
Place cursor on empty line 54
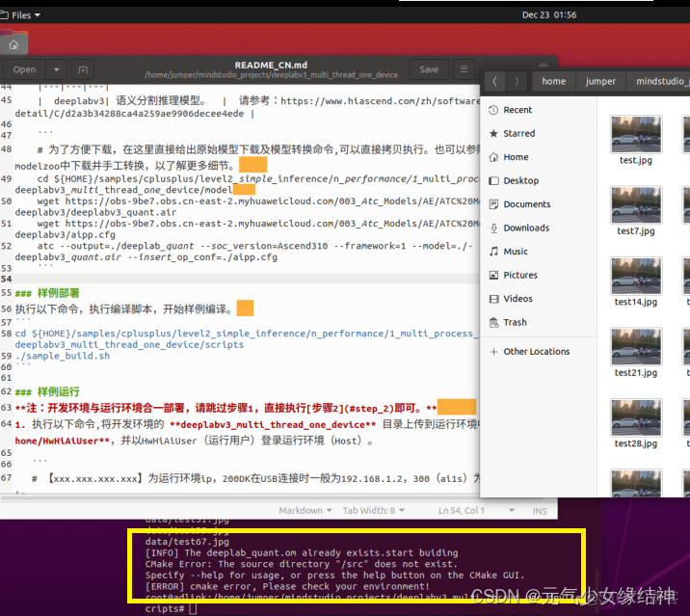(247, 279)
